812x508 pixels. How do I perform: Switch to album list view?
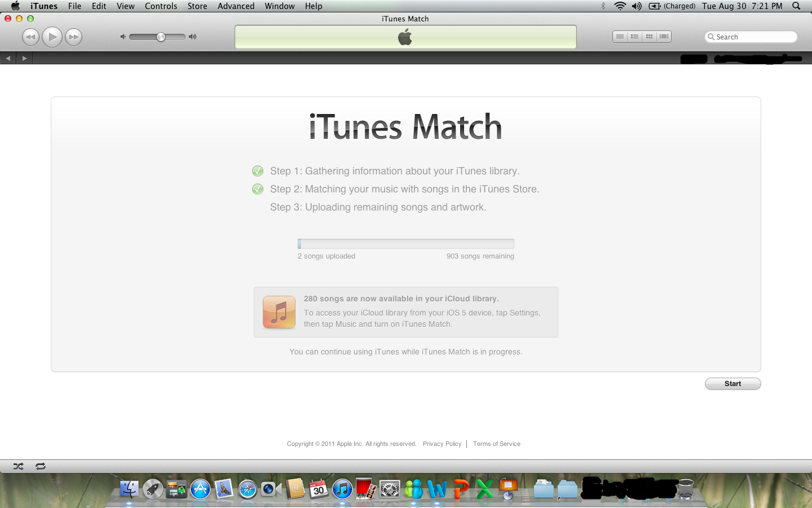pyautogui.click(x=634, y=37)
